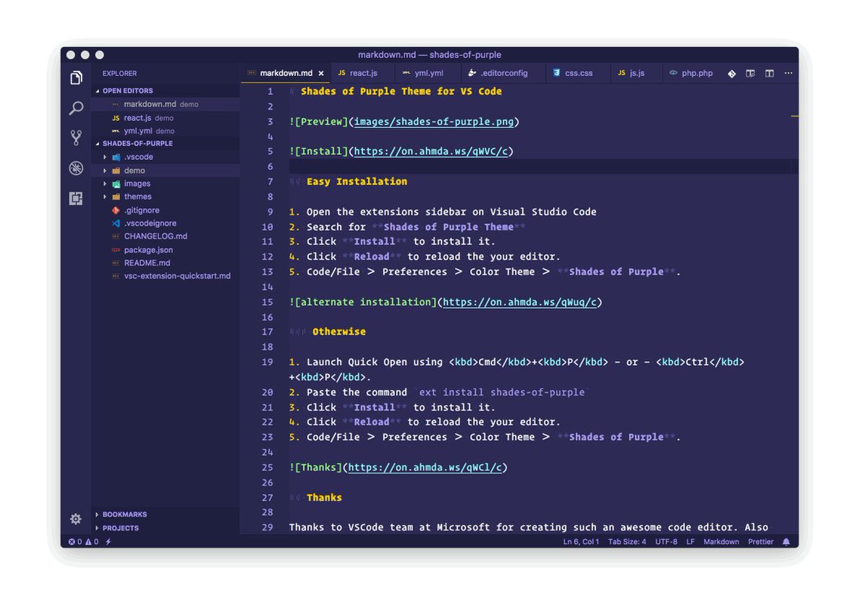Show errors and warnings count in status bar
The height and width of the screenshot is (602, 868).
[x=83, y=542]
